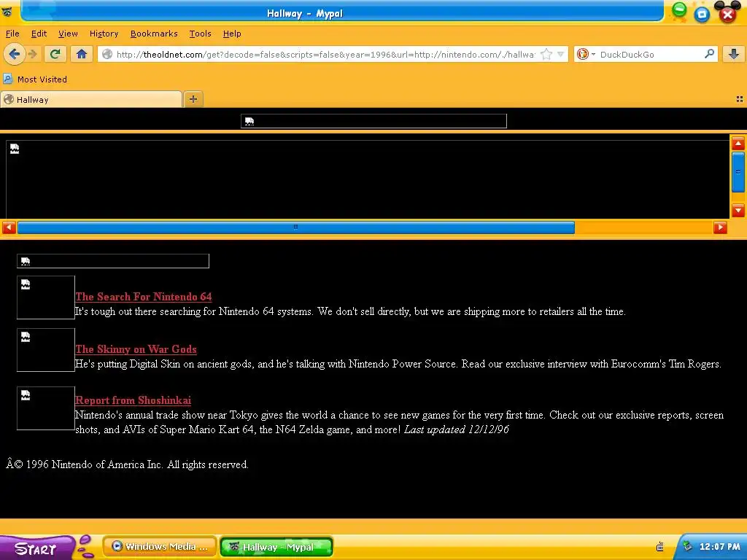Click the magnifier search icon
Image resolution: width=747 pixels, height=560 pixels.
pyautogui.click(x=709, y=54)
